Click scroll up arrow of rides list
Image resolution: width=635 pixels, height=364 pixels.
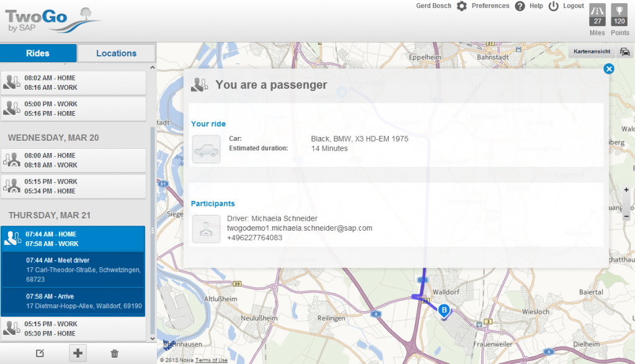[153, 67]
